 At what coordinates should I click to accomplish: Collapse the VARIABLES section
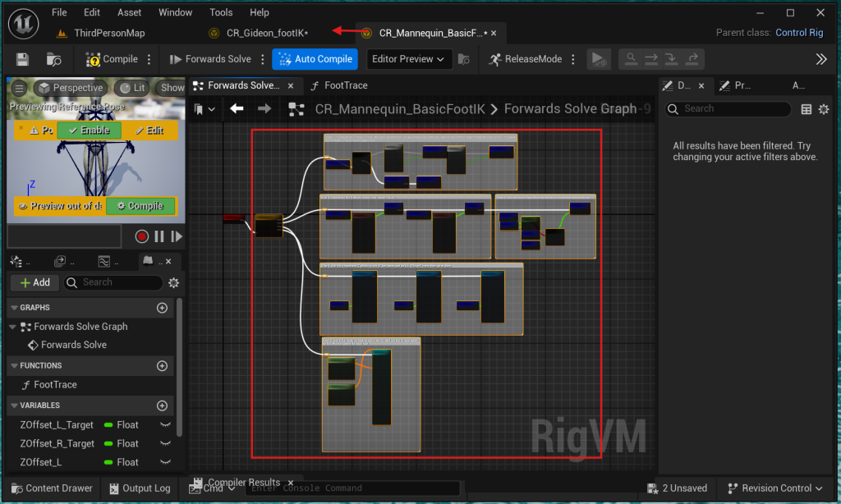click(15, 405)
